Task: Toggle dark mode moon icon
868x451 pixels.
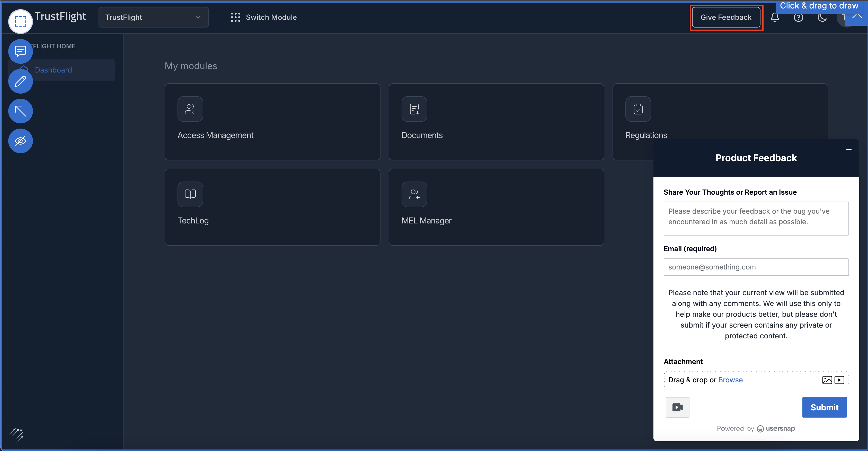Action: click(822, 17)
